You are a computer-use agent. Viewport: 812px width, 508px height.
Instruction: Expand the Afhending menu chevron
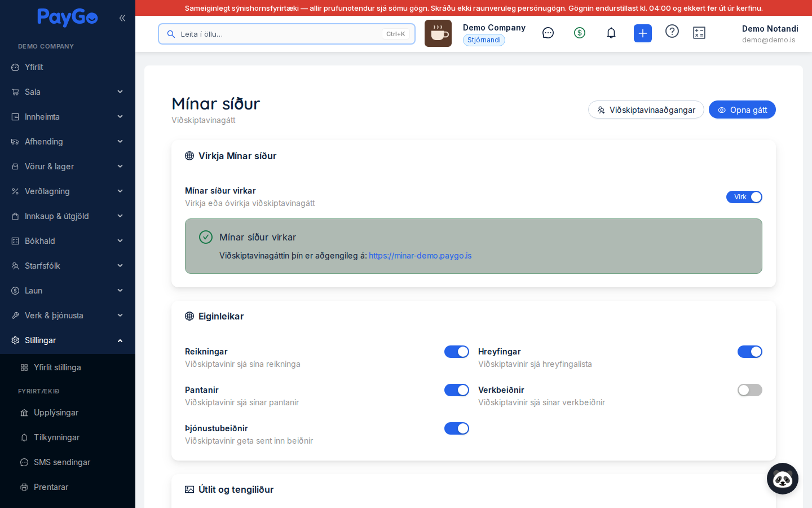pos(120,142)
